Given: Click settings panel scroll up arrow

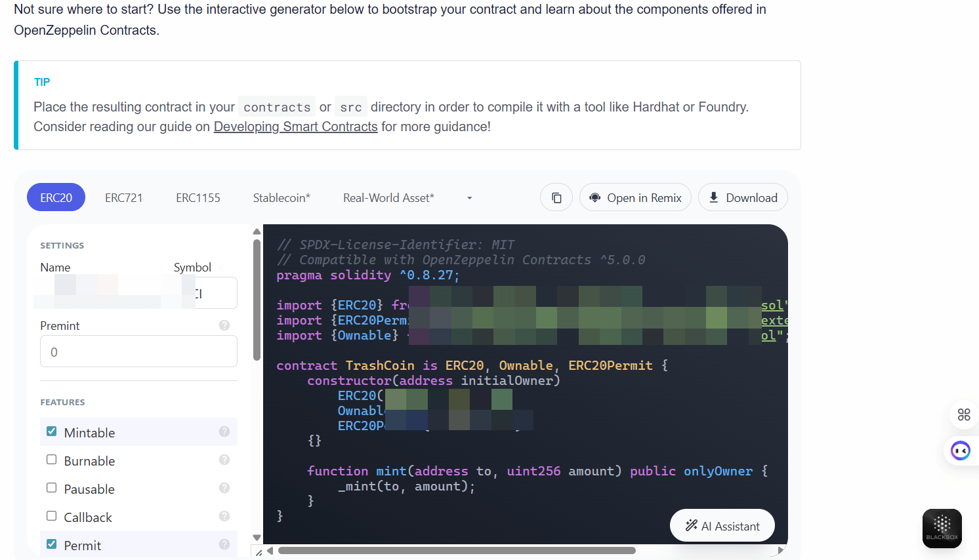Looking at the screenshot, I should click(257, 231).
